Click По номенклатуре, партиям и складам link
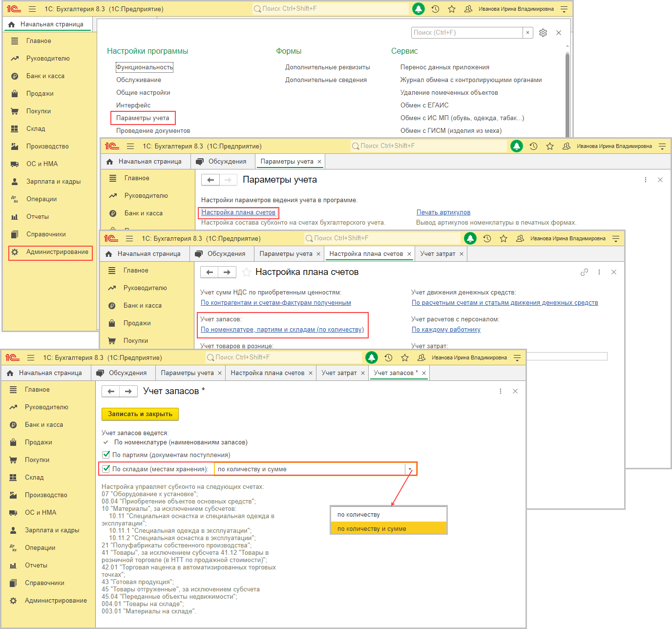The width and height of the screenshot is (672, 629). click(282, 330)
